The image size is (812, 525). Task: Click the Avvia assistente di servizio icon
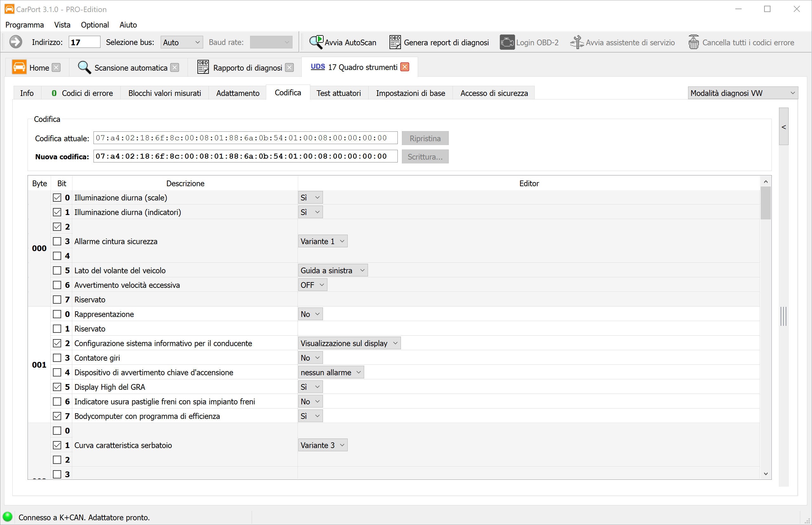[577, 42]
